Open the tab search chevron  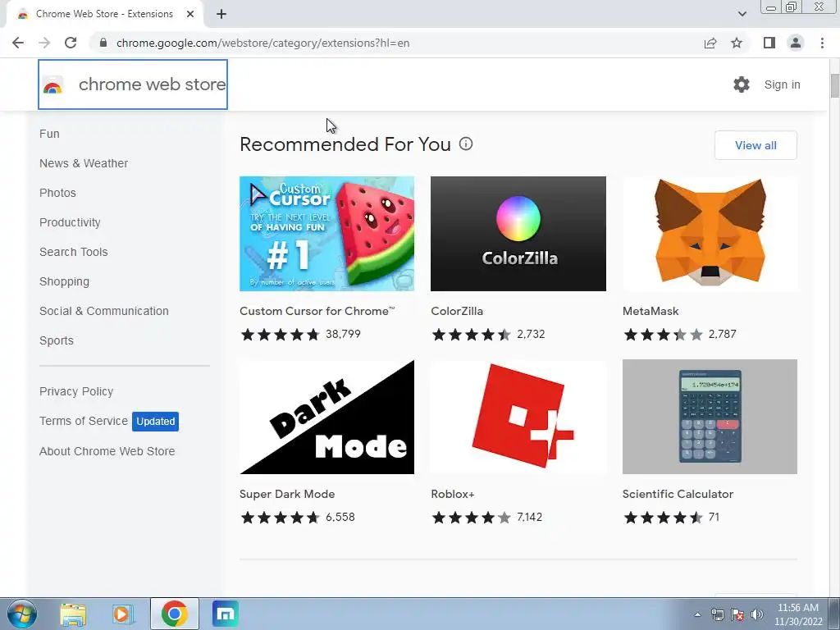pyautogui.click(x=742, y=14)
